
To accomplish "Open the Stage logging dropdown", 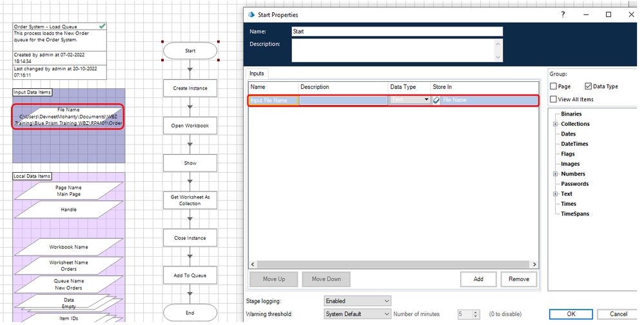I will tap(357, 301).
